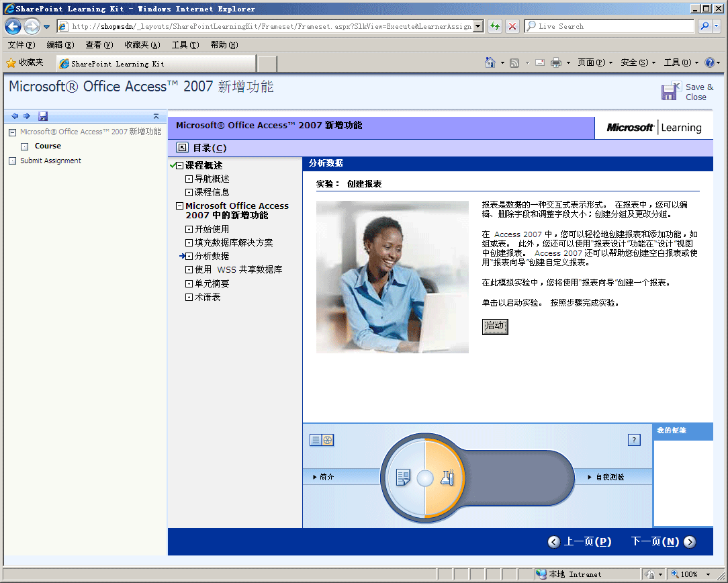Click the 下一页(N) link

pos(655,541)
